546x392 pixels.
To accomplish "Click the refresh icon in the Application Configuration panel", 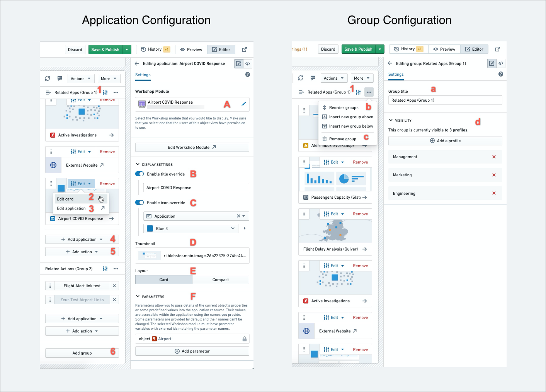I will (x=48, y=78).
